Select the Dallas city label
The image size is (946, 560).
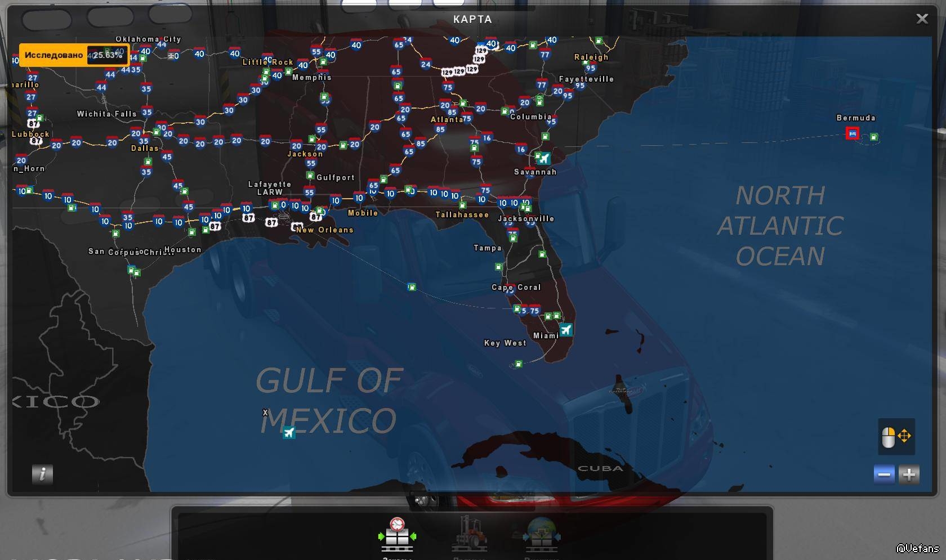145,148
